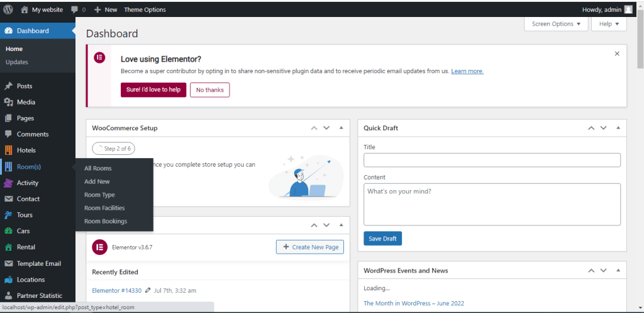The image size is (644, 313).
Task: Click pencil icon beside Elementor #14330
Action: click(x=148, y=290)
